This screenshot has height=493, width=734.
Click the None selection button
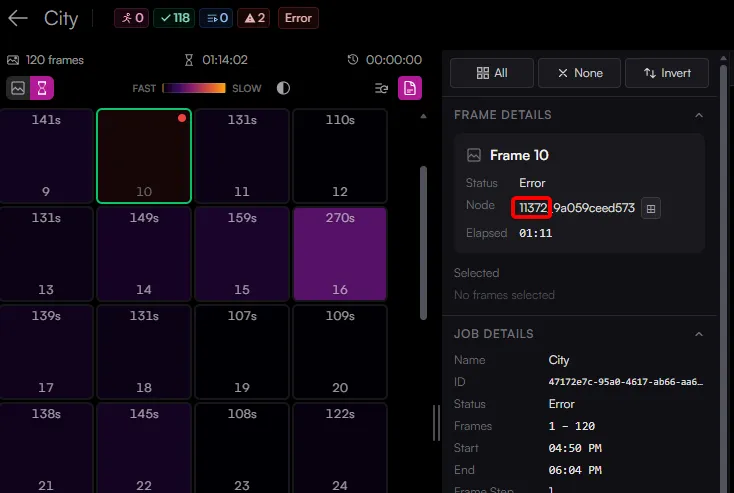click(x=580, y=73)
